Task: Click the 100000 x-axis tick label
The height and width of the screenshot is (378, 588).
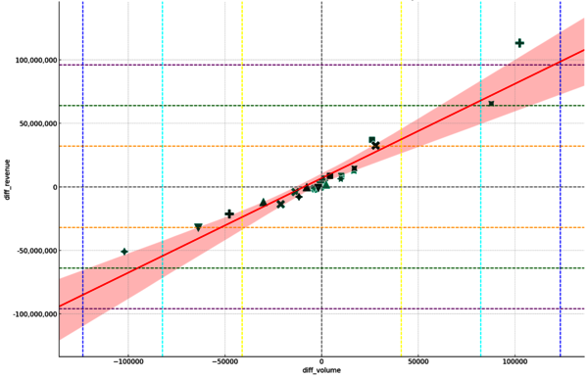Action: [514, 361]
